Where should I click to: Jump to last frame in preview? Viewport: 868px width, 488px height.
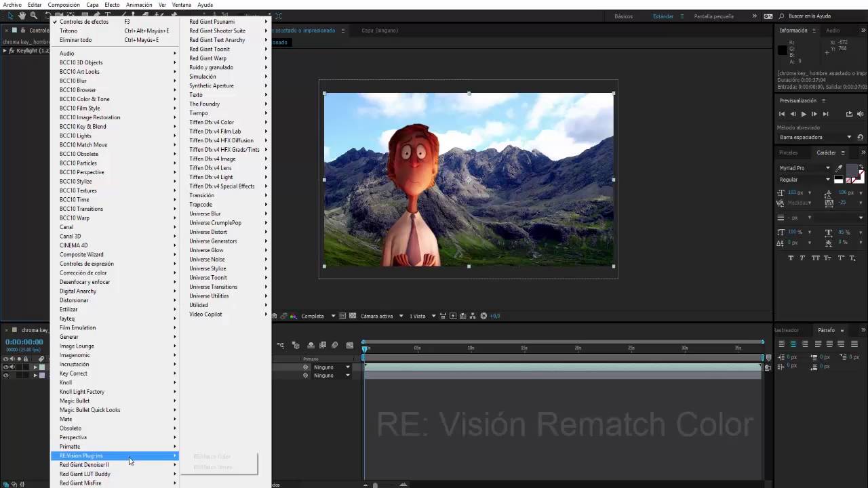[825, 114]
